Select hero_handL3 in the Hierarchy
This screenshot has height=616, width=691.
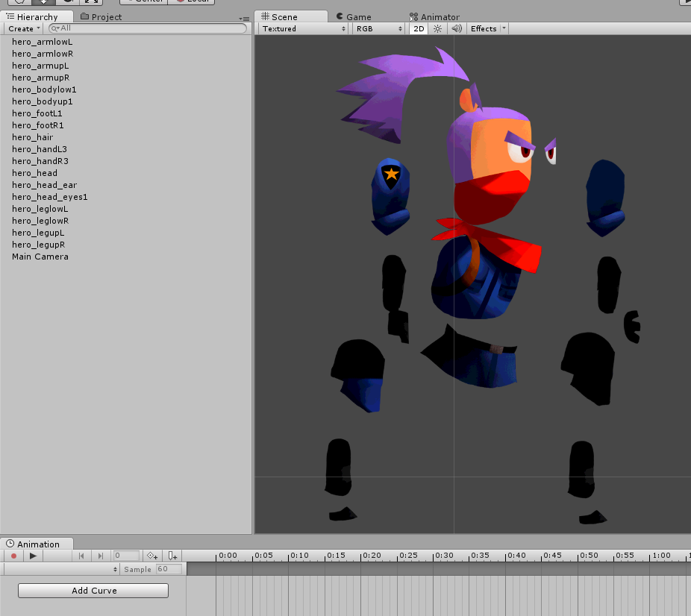pyautogui.click(x=40, y=149)
